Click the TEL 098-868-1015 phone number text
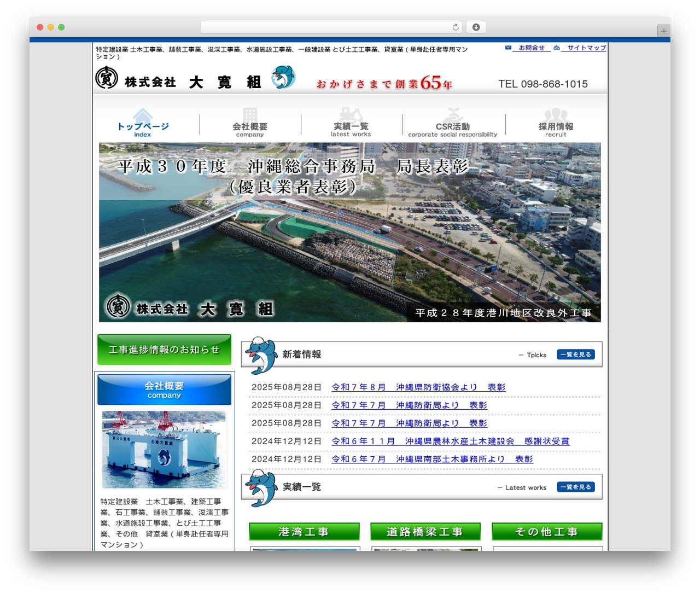The width and height of the screenshot is (700, 593). (x=543, y=84)
